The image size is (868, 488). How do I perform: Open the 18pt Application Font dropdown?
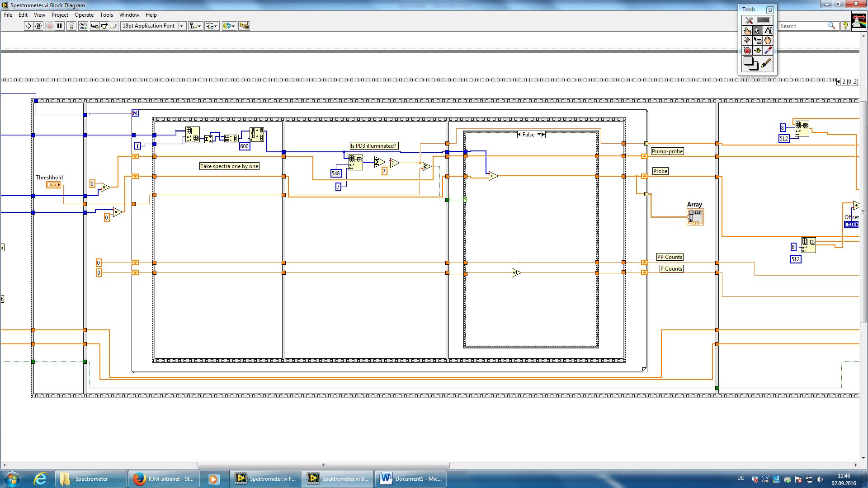pyautogui.click(x=181, y=26)
